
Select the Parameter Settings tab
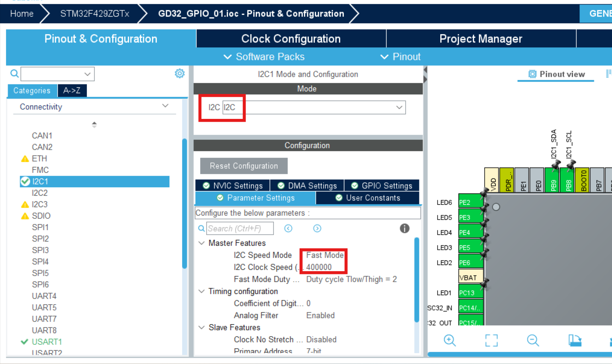[255, 198]
